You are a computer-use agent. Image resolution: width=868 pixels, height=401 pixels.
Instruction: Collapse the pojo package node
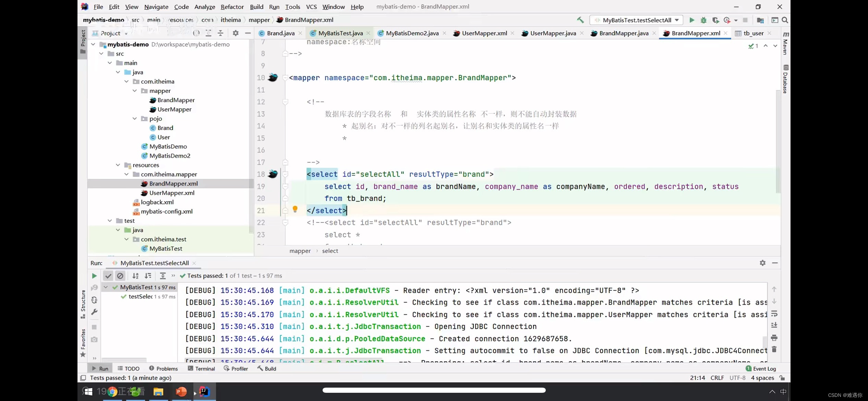tap(135, 119)
